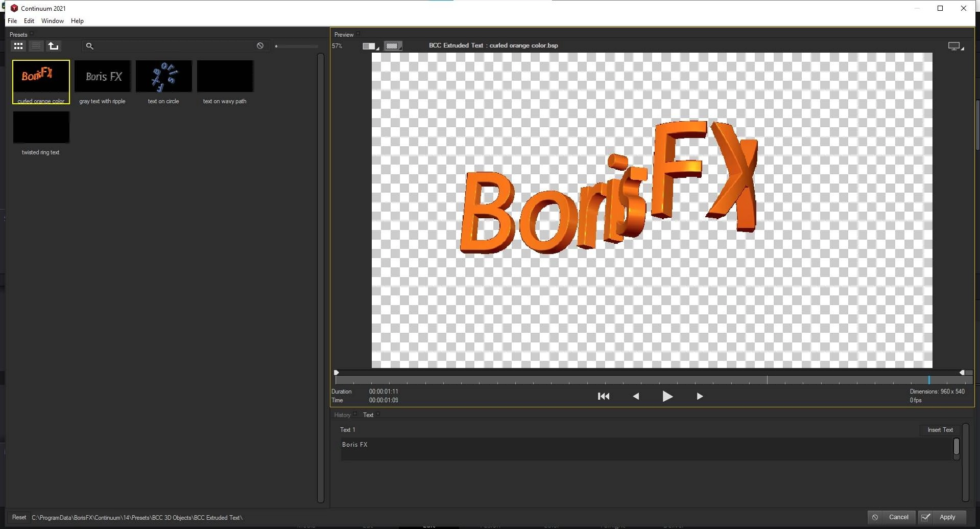Open the preview background checkerboard dropdown

(393, 46)
